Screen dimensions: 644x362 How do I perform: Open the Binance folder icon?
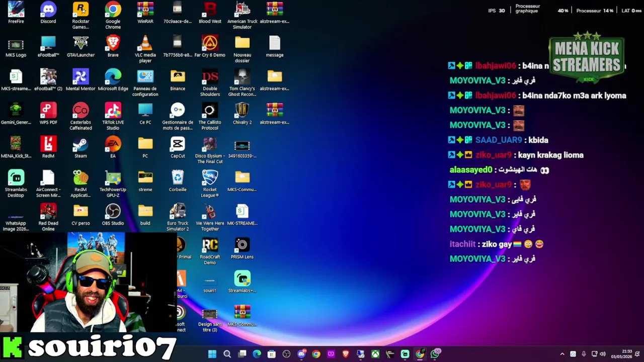tap(178, 80)
